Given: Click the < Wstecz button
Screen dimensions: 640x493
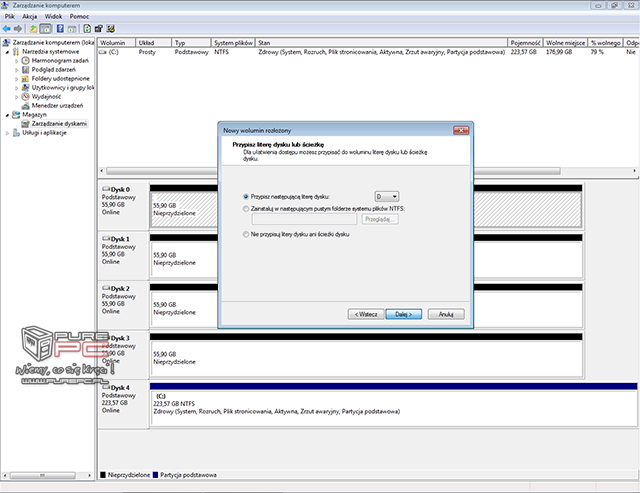Looking at the screenshot, I should pos(366,314).
